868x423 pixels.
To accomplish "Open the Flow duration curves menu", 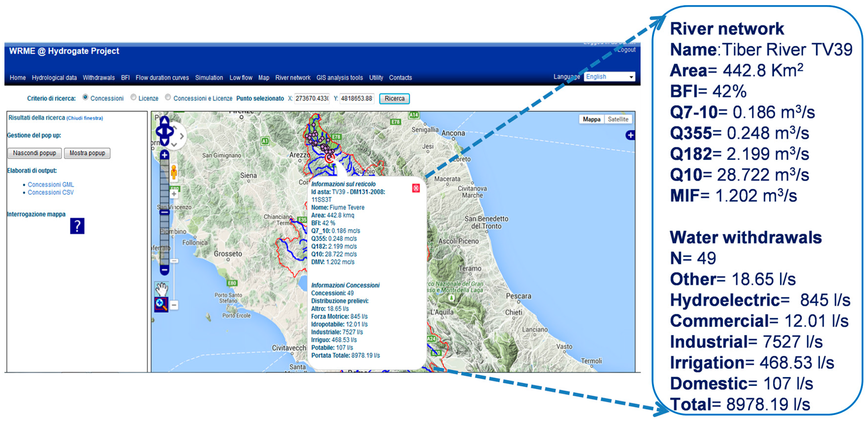I will point(162,78).
